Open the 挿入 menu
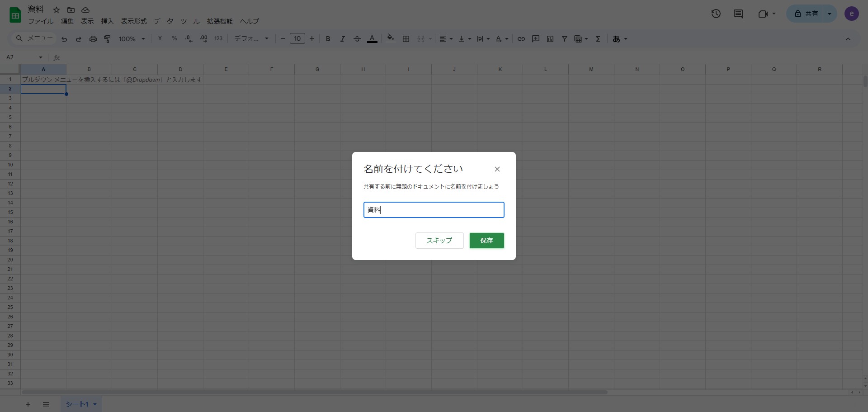 (107, 21)
